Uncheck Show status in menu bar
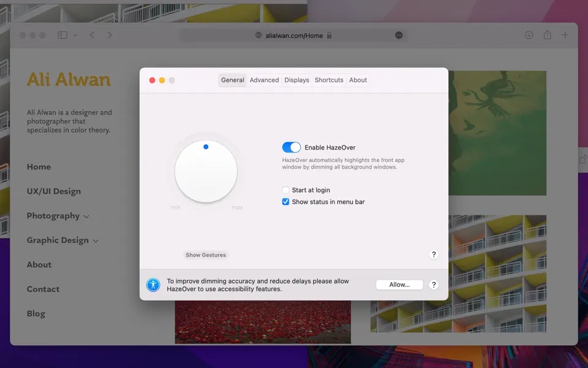This screenshot has width=588, height=368. click(x=285, y=202)
